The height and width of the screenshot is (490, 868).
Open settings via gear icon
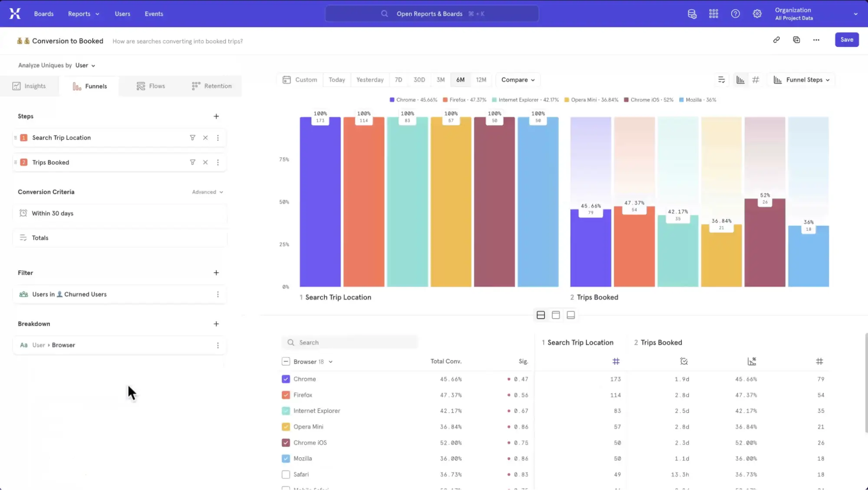757,13
